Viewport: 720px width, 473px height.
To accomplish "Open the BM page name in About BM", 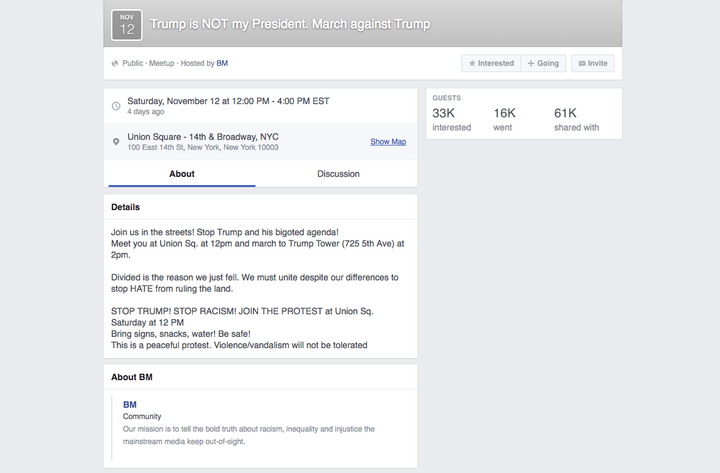I will pos(130,404).
